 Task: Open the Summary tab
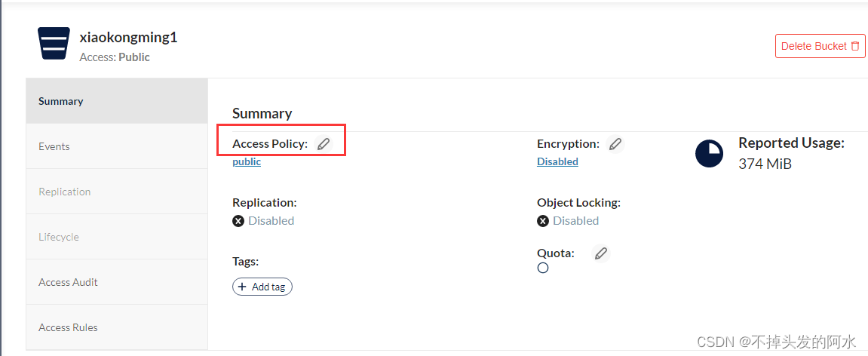click(117, 101)
